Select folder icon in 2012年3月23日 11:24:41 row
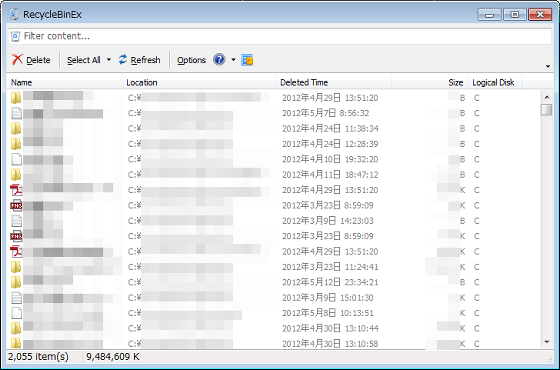The image size is (560, 370). [x=16, y=267]
